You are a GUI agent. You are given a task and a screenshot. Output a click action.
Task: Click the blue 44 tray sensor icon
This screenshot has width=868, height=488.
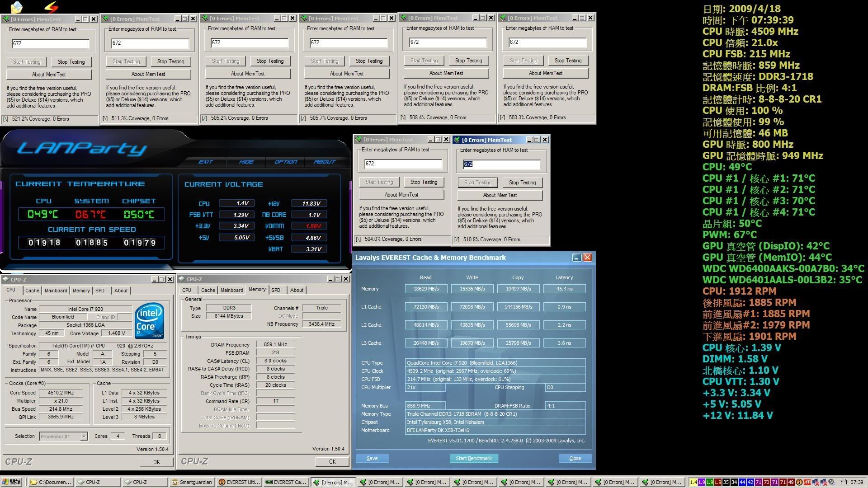[742, 482]
